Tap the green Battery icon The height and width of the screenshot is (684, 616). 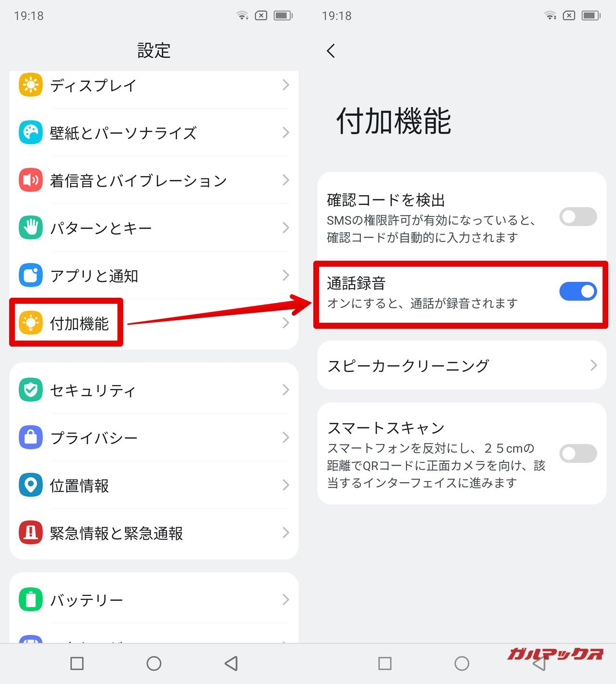[x=31, y=599]
